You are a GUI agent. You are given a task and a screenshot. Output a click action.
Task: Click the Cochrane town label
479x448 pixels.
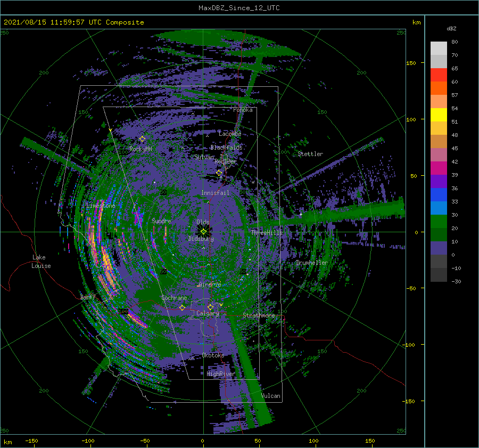(174, 298)
